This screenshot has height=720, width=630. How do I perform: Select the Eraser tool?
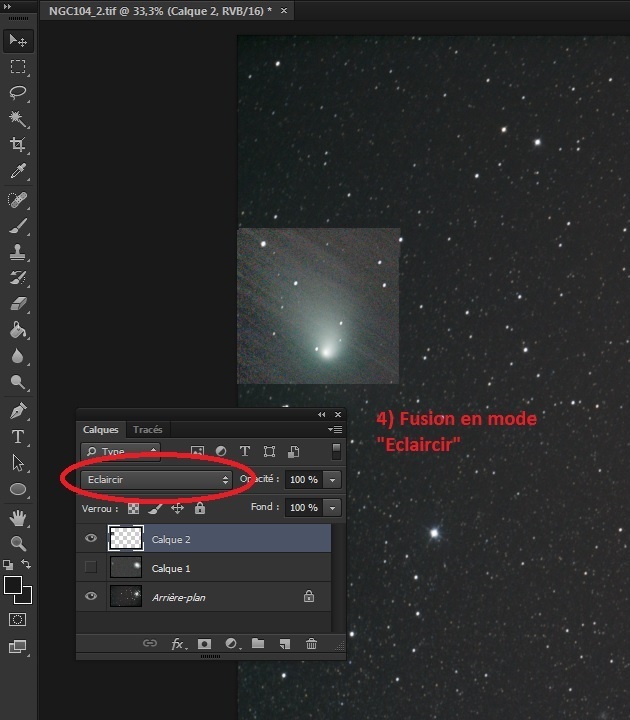pos(18,304)
